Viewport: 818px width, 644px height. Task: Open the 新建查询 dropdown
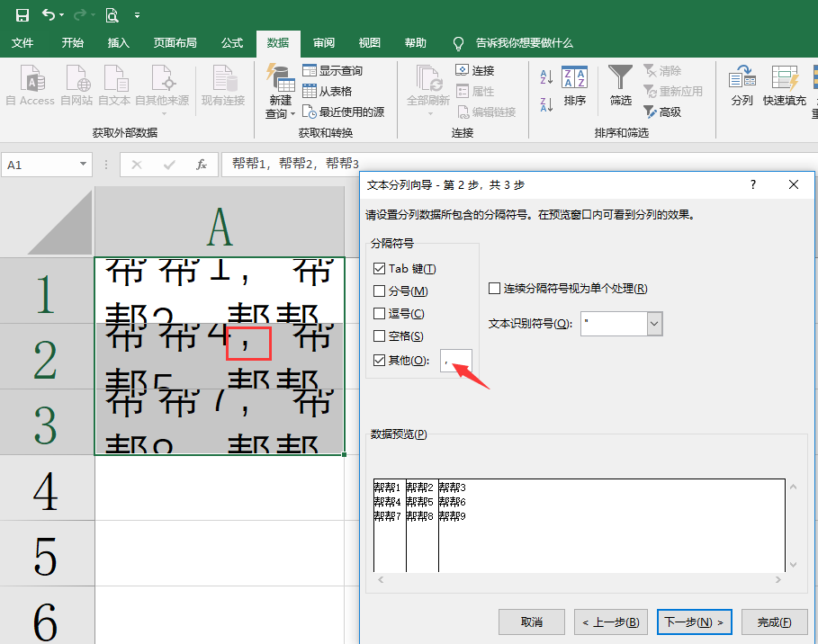280,92
